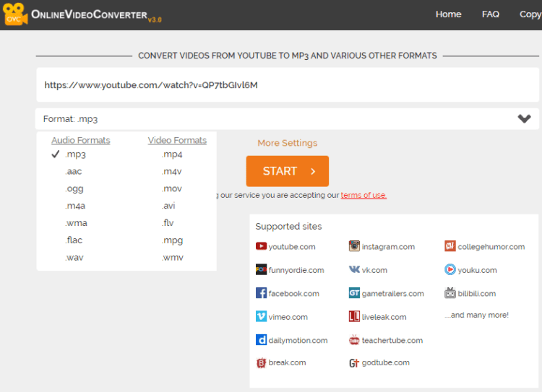Pick .avi video format
Image resolution: width=542 pixels, height=392 pixels.
click(x=168, y=206)
